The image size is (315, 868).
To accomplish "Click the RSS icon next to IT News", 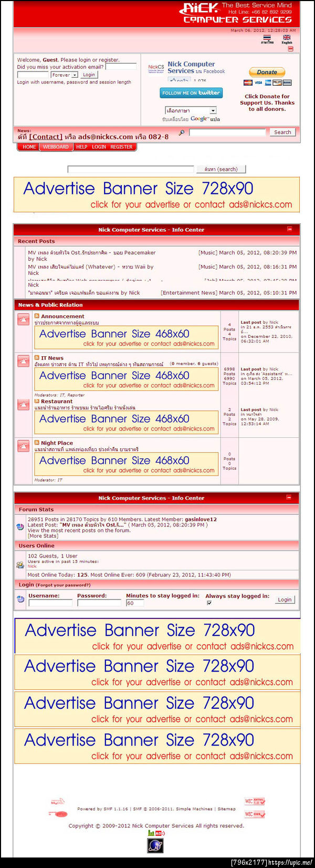I will pos(37,357).
